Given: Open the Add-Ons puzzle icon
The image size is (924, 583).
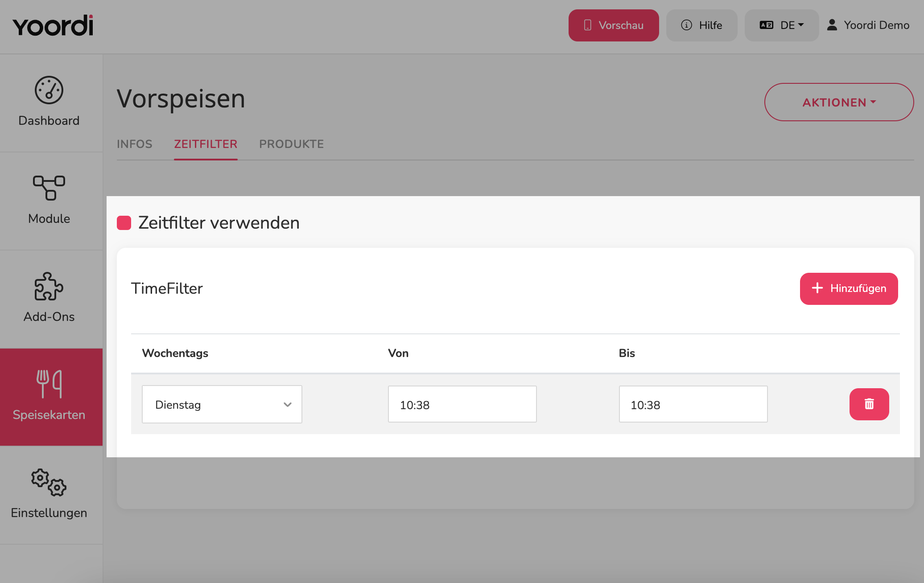Looking at the screenshot, I should point(49,286).
